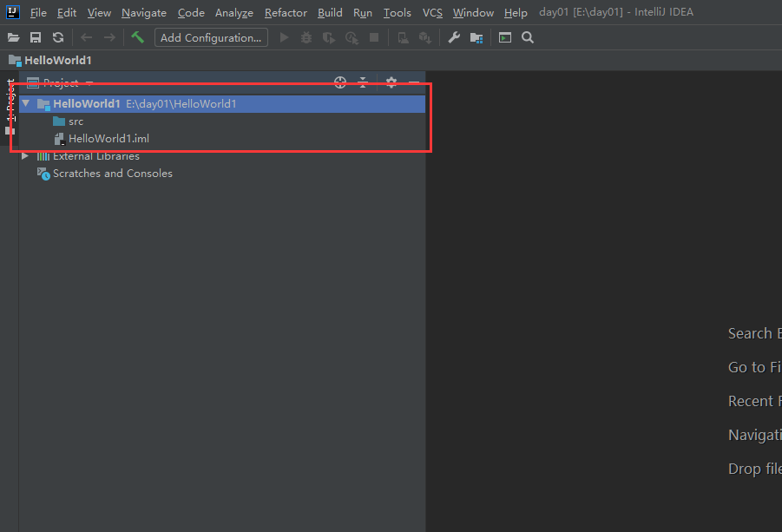The height and width of the screenshot is (532, 782).
Task: Open the File menu
Action: 38,12
